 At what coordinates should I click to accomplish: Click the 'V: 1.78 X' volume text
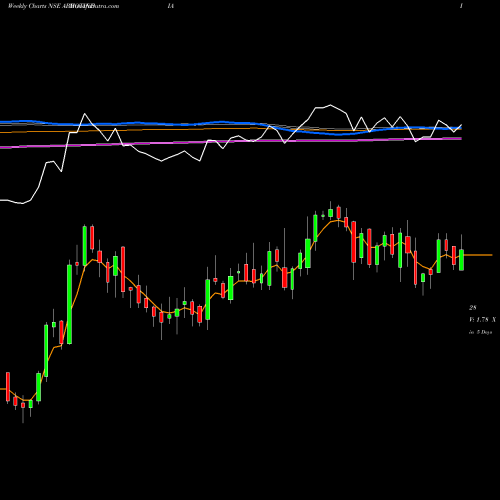[x=482, y=320]
